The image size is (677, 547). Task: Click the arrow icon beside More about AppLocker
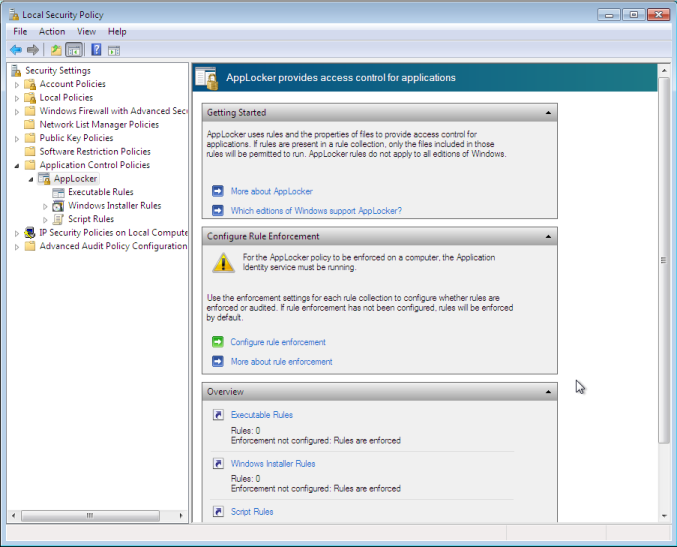tap(218, 191)
